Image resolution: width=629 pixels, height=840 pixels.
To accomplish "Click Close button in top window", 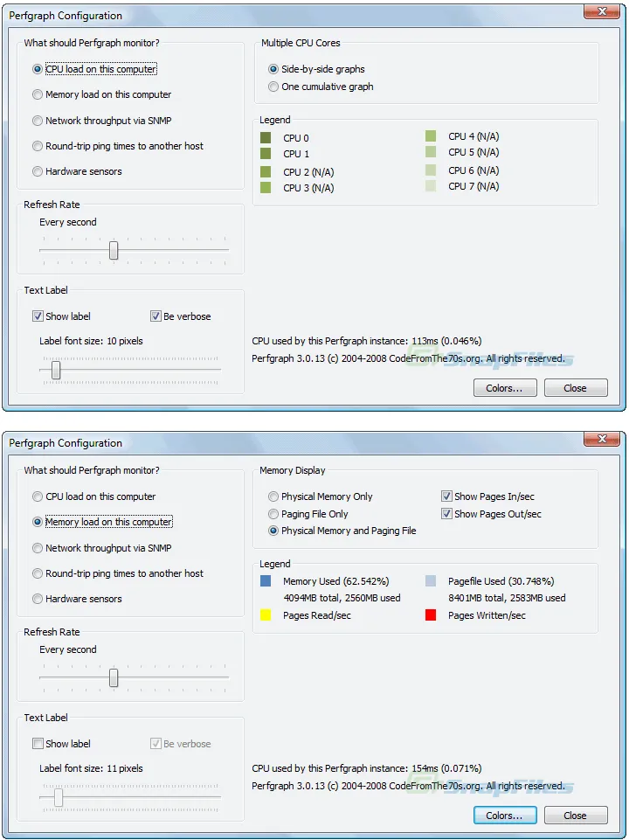I will 576,388.
